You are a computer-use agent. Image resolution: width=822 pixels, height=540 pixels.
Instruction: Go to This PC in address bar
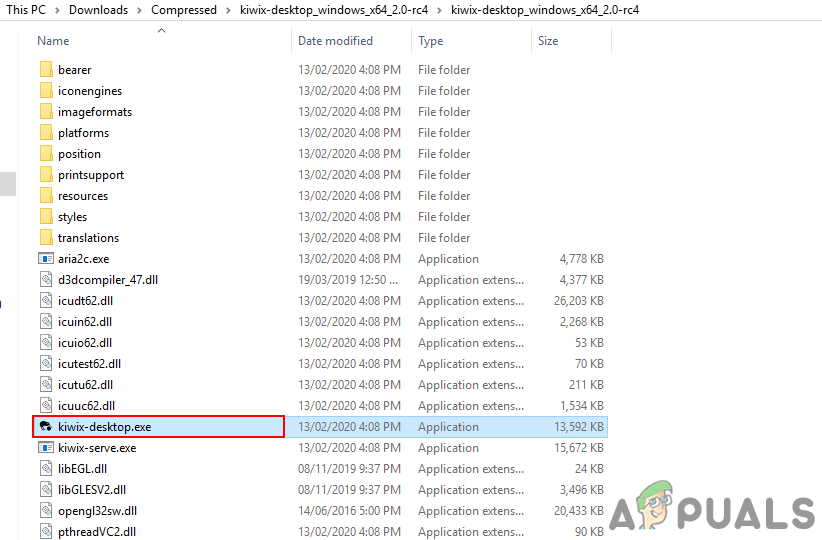pyautogui.click(x=26, y=10)
